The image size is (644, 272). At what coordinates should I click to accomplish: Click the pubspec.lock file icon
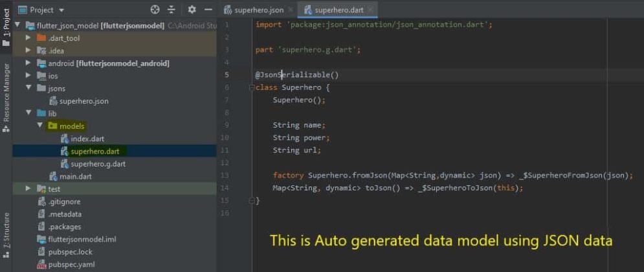[x=41, y=252]
